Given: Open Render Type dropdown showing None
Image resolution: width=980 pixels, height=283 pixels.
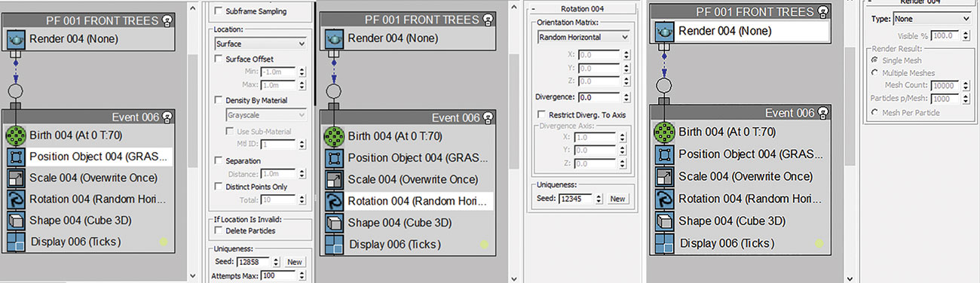Looking at the screenshot, I should pos(932,19).
